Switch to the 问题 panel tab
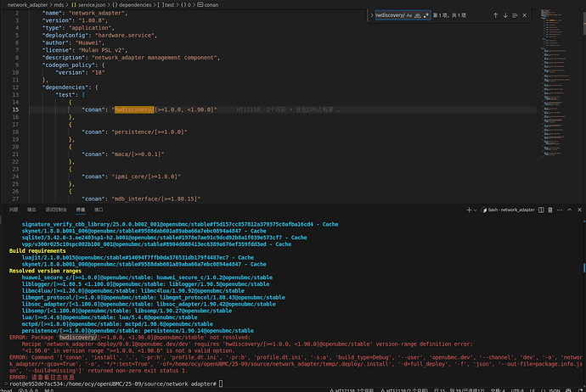Viewport: 586px width, 392px height. [x=14, y=208]
